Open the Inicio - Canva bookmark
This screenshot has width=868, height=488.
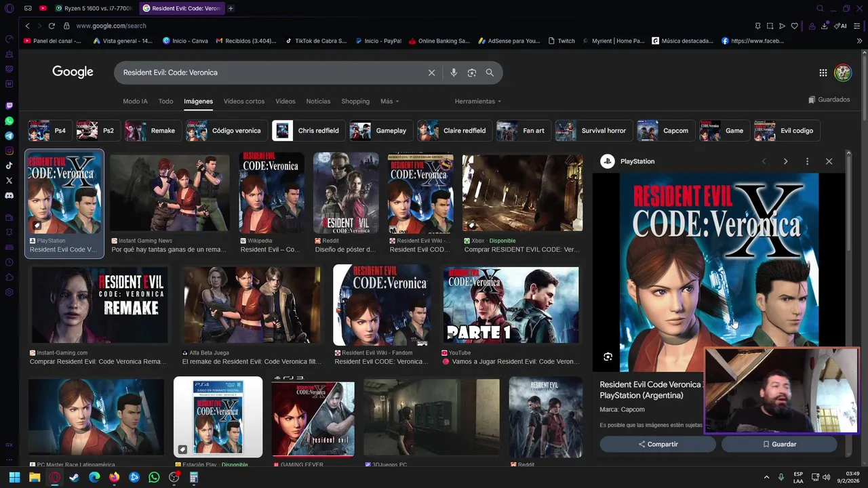point(185,41)
